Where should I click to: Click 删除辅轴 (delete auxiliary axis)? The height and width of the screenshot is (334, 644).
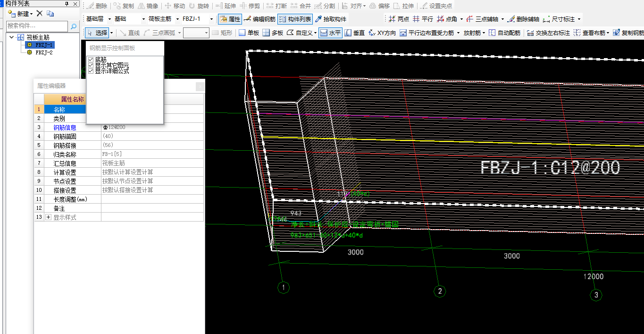(x=524, y=19)
